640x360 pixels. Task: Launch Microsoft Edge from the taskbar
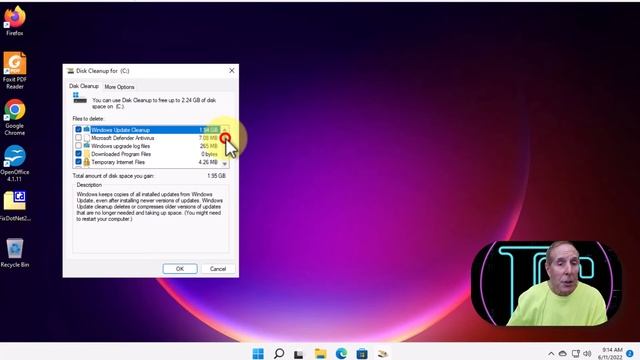point(341,353)
